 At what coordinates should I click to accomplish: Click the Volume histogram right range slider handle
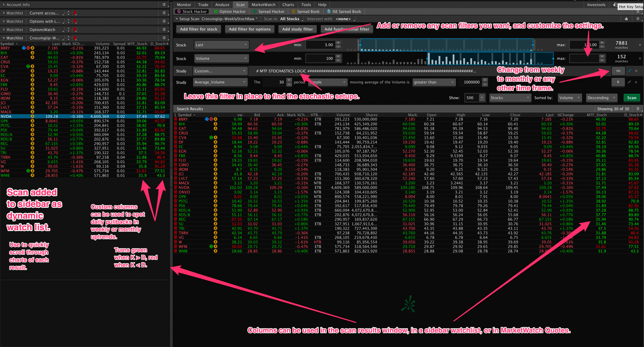(x=553, y=59)
